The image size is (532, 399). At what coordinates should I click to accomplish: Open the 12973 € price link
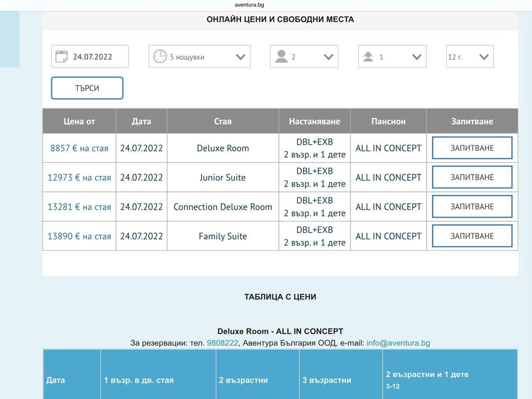[79, 178]
